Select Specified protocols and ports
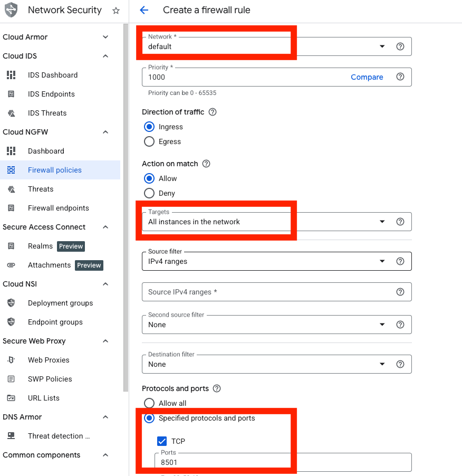This screenshot has height=476, width=462. click(x=149, y=418)
